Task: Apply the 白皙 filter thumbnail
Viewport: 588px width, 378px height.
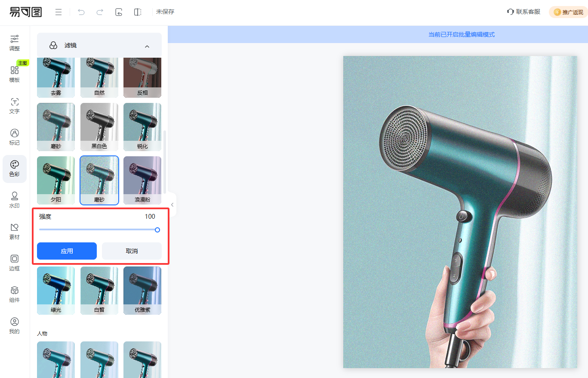Action: [x=99, y=291]
